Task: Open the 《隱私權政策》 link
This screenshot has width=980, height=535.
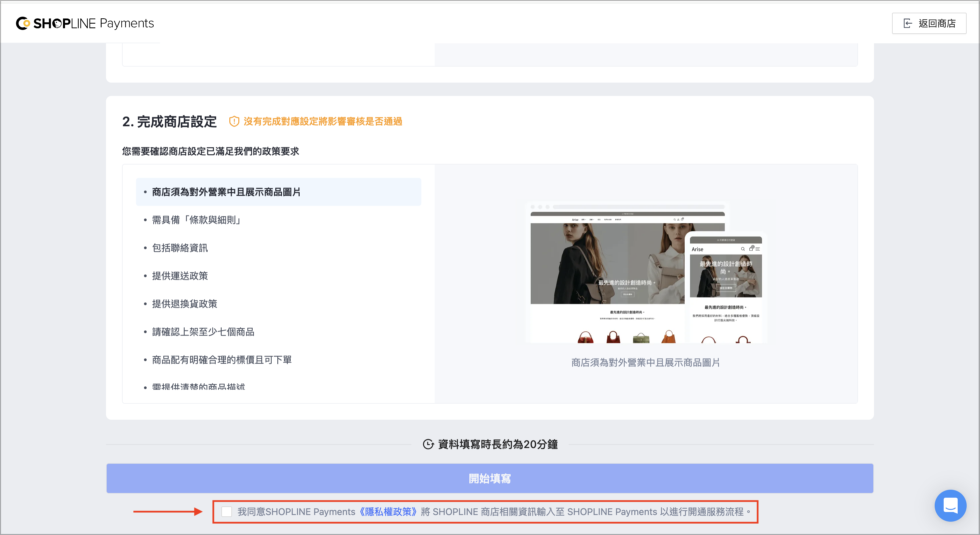Action: click(x=388, y=512)
